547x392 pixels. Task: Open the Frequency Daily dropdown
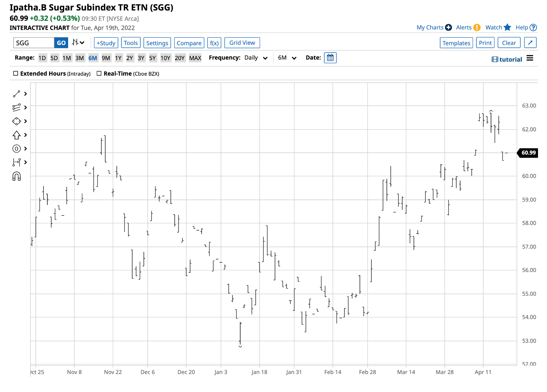coord(256,58)
